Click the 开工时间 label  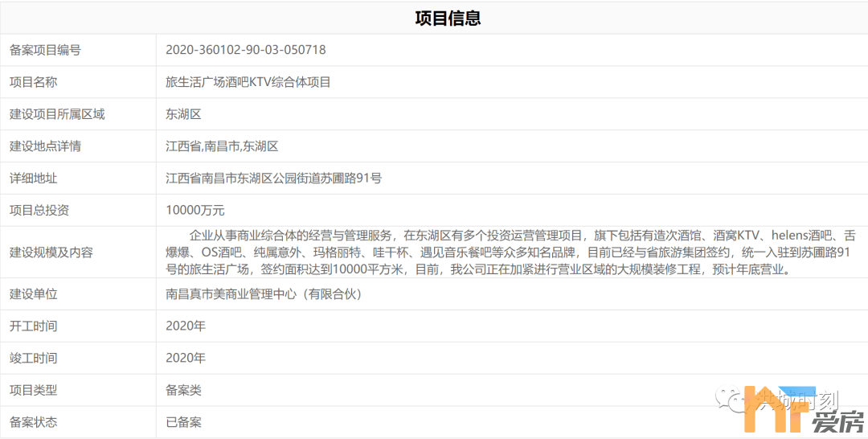pos(33,326)
